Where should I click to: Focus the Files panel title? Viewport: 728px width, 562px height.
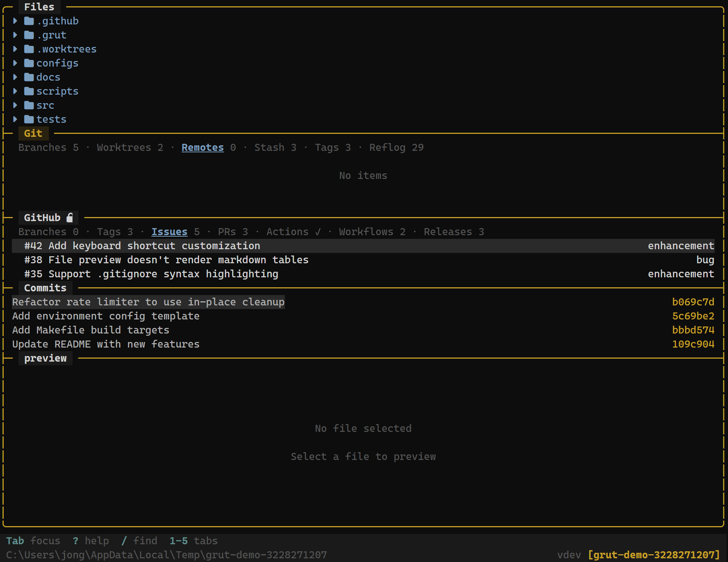tap(39, 7)
